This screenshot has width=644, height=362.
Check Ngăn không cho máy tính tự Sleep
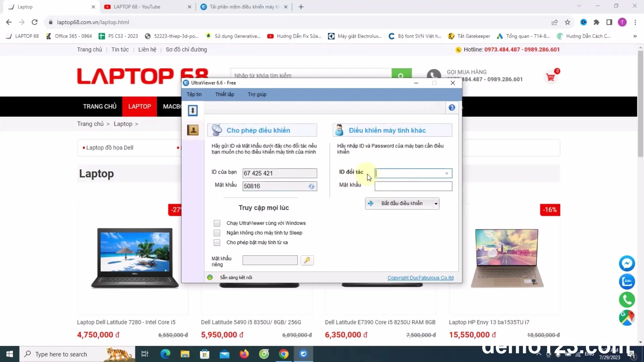coord(217,233)
